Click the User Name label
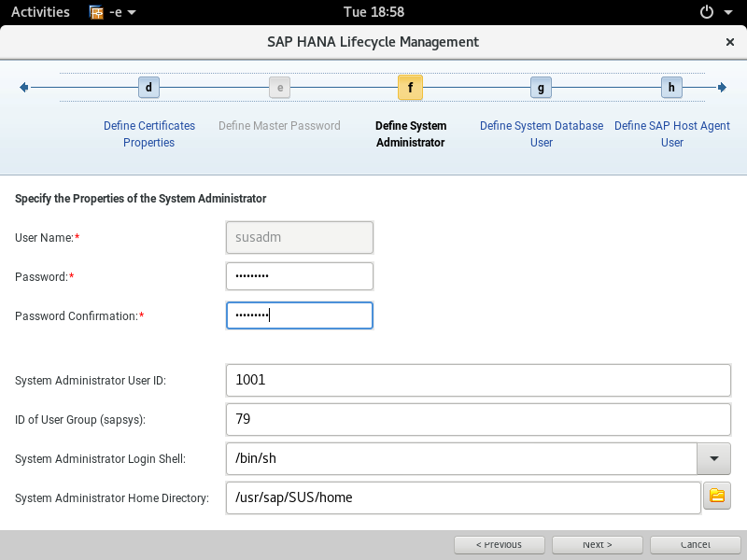 48,238
